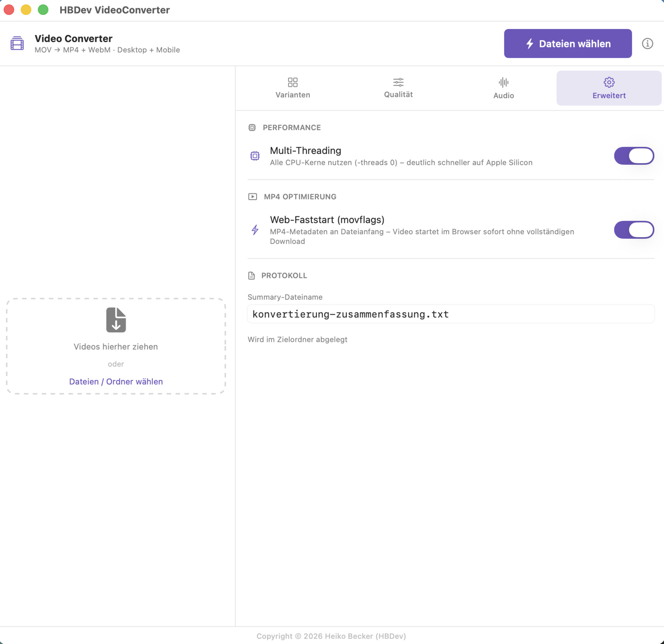
Task: Go to the Audio tab
Action: (x=503, y=88)
